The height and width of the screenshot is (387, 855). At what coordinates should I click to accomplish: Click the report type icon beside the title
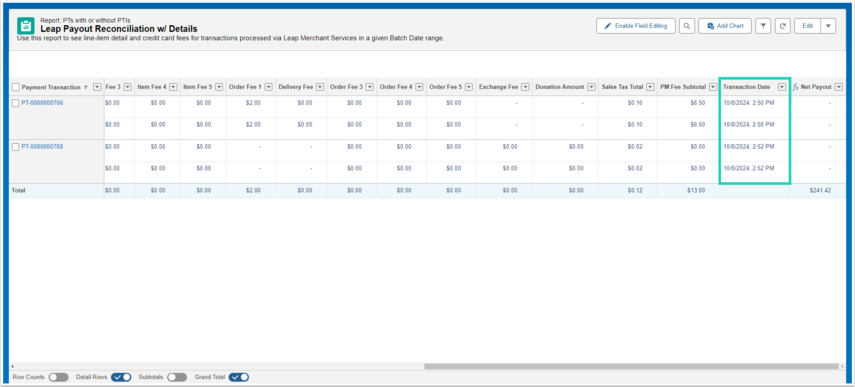(26, 26)
